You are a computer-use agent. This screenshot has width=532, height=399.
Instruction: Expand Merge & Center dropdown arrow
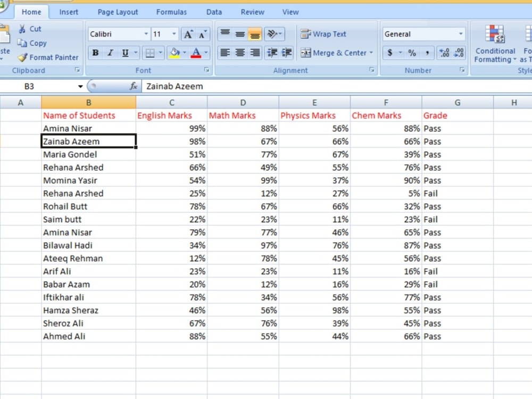(371, 53)
